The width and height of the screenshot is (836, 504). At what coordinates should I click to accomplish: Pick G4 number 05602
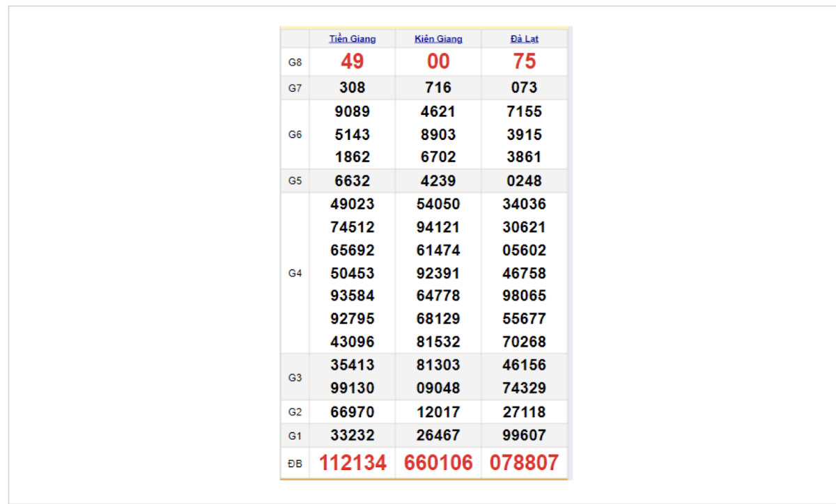(524, 250)
